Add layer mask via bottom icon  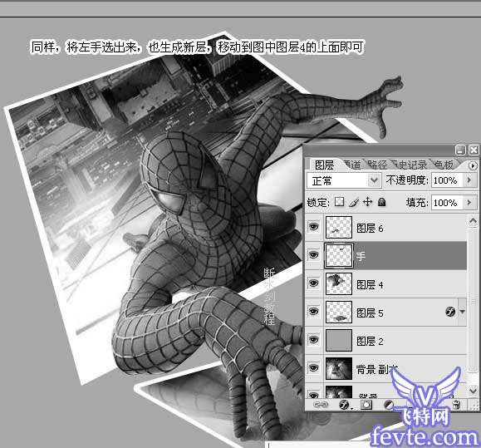366,405
